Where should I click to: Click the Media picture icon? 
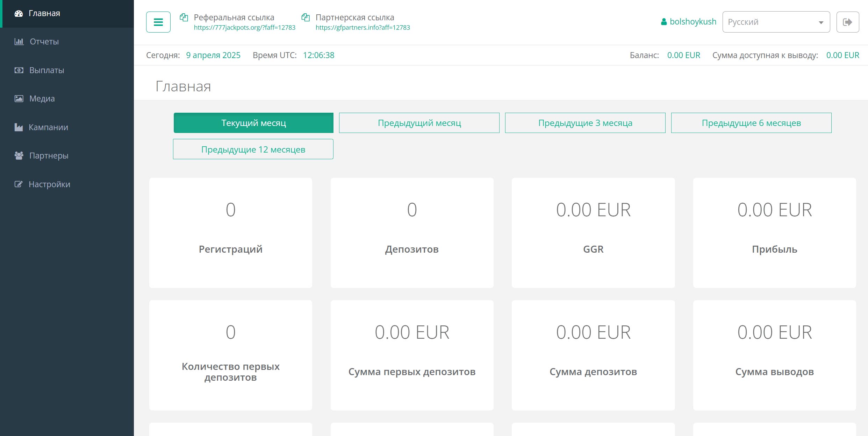coord(19,99)
